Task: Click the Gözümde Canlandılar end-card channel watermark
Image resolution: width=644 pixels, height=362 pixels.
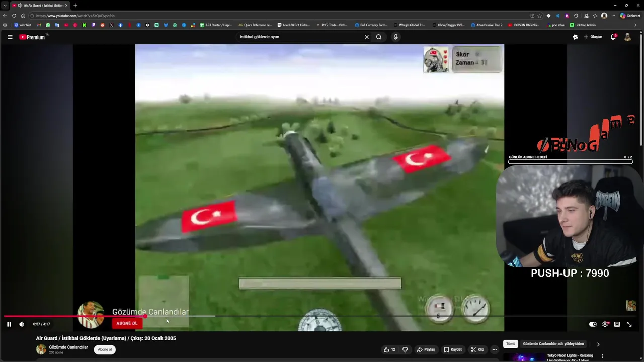Action: pyautogui.click(x=631, y=305)
